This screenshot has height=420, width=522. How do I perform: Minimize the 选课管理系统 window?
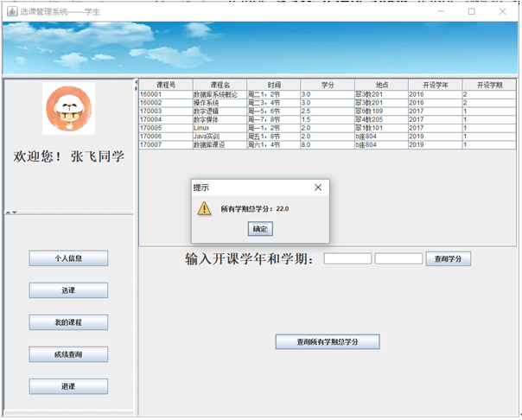tap(441, 11)
